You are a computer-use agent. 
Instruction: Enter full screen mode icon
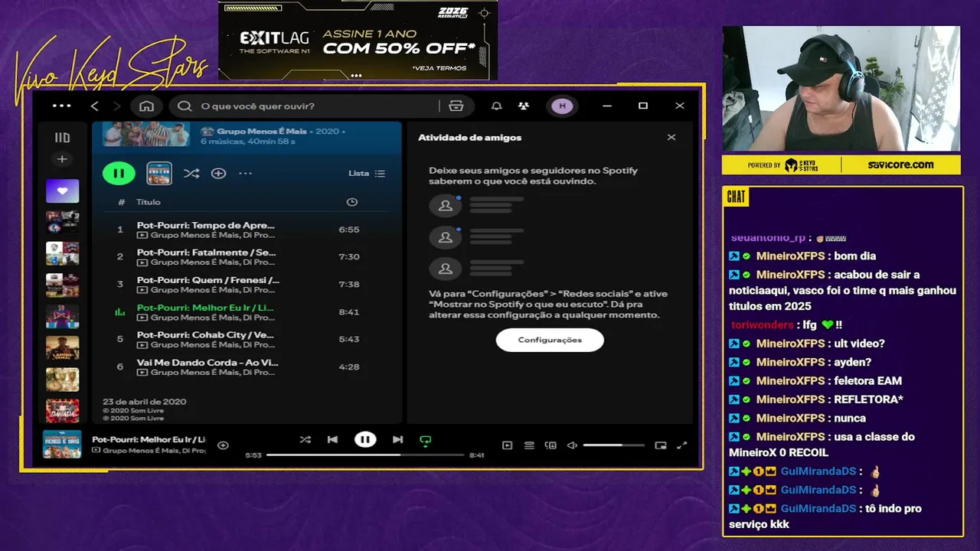pos(682,445)
